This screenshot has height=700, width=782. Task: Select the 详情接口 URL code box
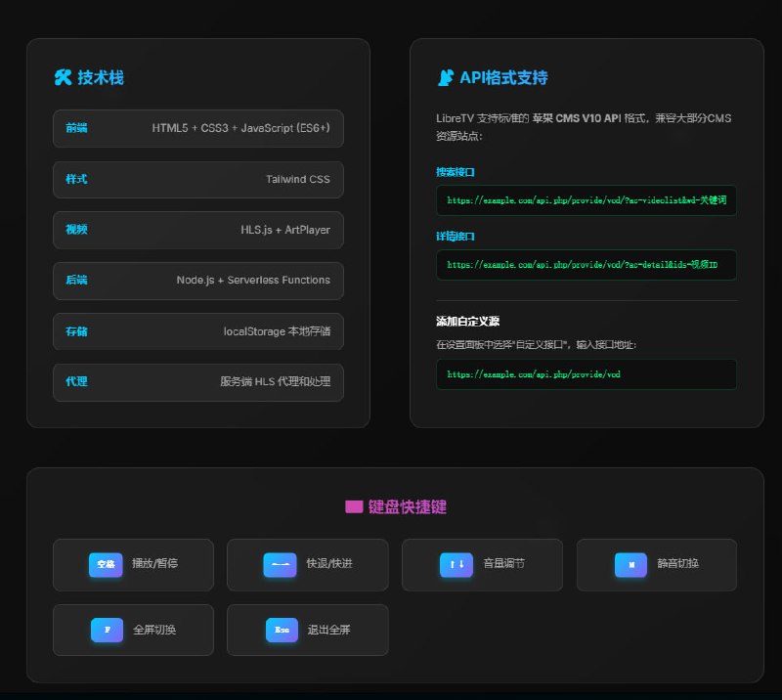[586, 264]
